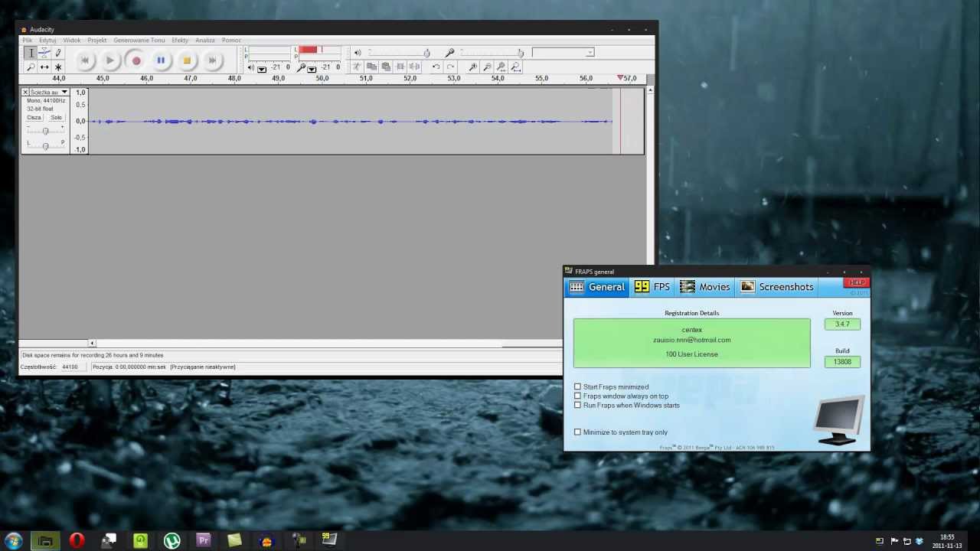Open the Edytuj menu

click(47, 41)
